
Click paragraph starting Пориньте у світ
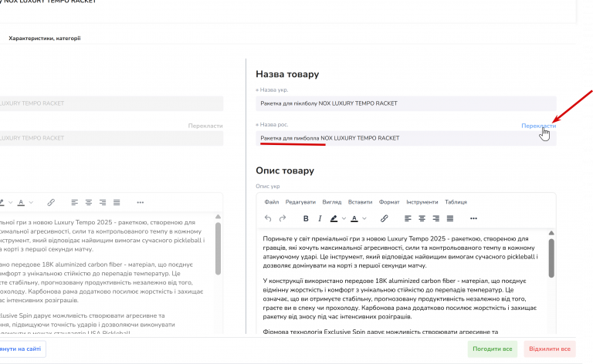(x=401, y=252)
